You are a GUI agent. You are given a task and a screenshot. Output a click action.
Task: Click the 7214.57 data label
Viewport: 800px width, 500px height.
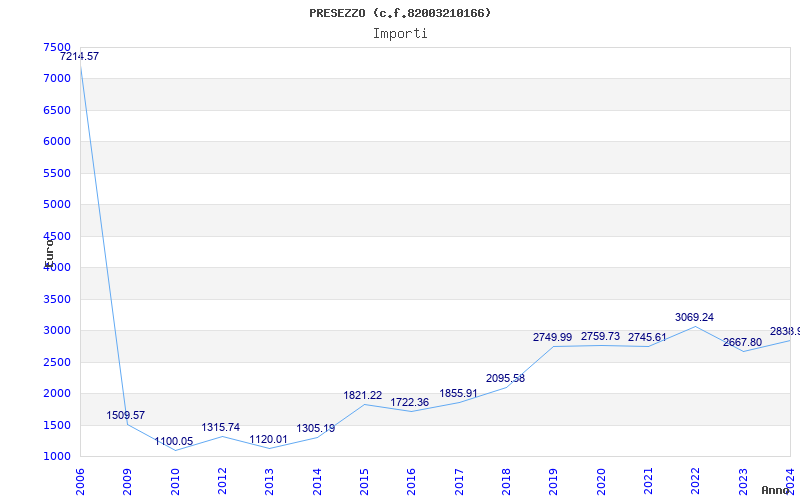point(79,57)
